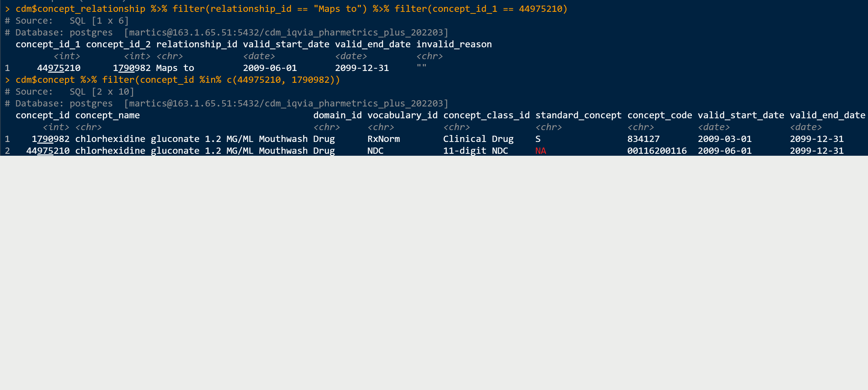This screenshot has width=868, height=390.
Task: Click the empty quotes under invalid_reason
Action: click(x=421, y=67)
